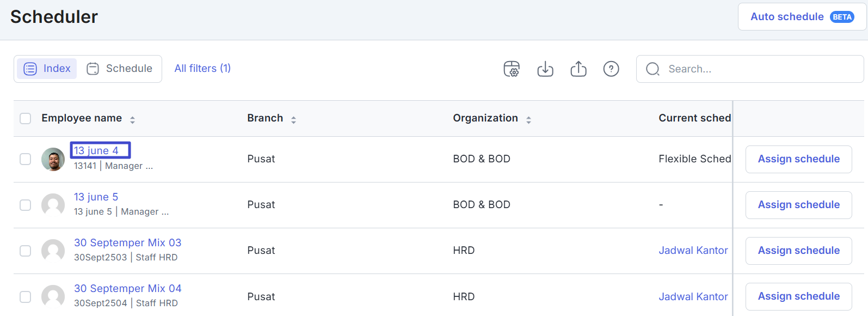Switch to the Schedule tab
This screenshot has height=316, width=868.
(x=120, y=69)
